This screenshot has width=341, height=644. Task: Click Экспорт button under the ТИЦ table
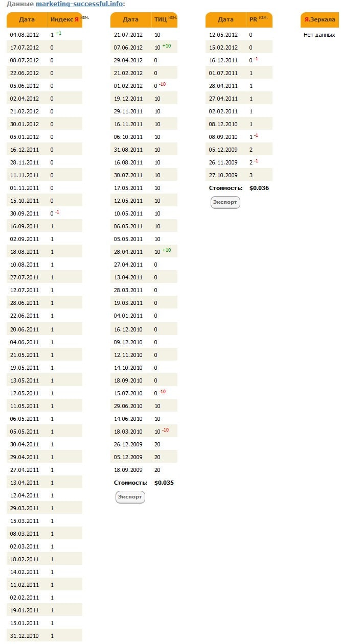click(130, 497)
